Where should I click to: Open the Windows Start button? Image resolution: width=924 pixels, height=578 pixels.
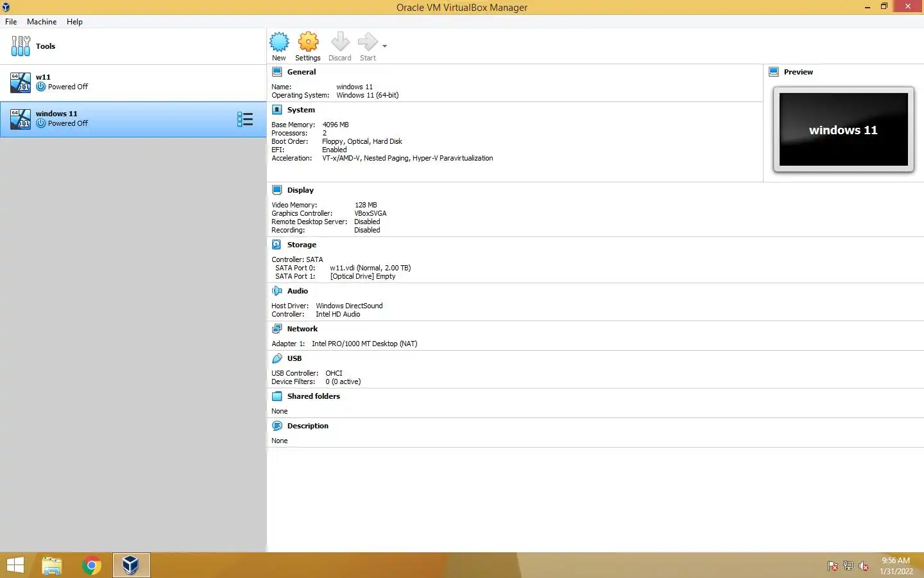click(15, 566)
